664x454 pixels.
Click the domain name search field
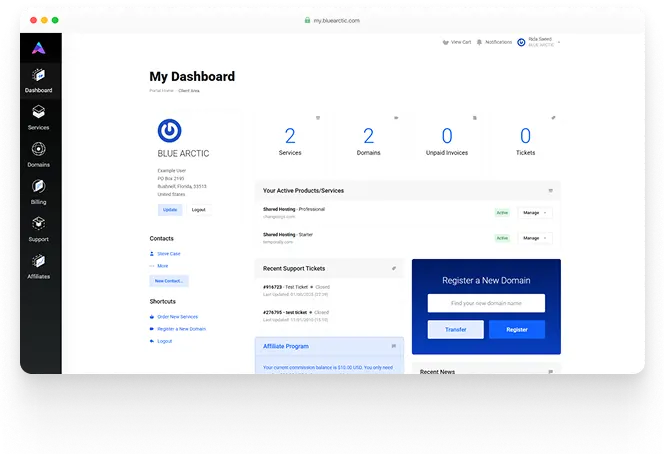click(486, 303)
